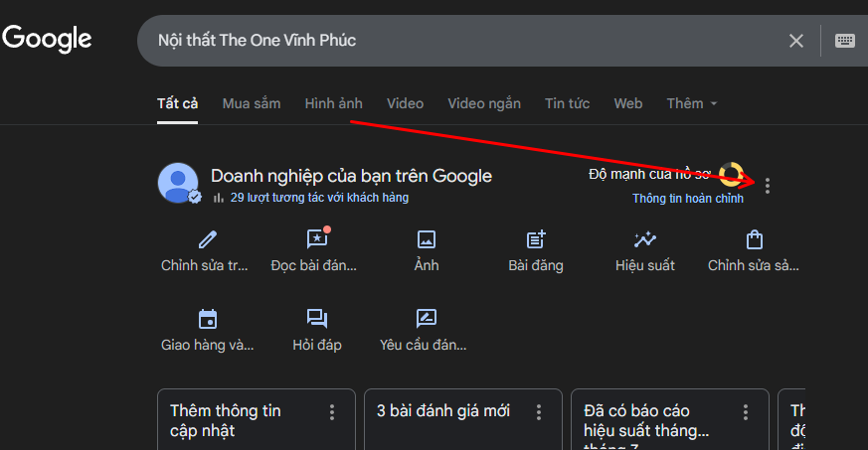
Task: Select the Web tab
Action: click(x=628, y=103)
